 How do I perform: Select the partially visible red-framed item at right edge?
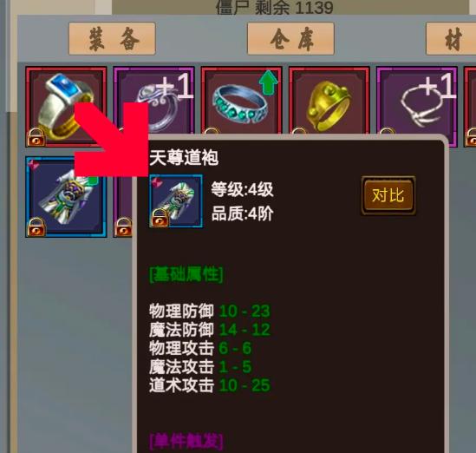(470, 107)
